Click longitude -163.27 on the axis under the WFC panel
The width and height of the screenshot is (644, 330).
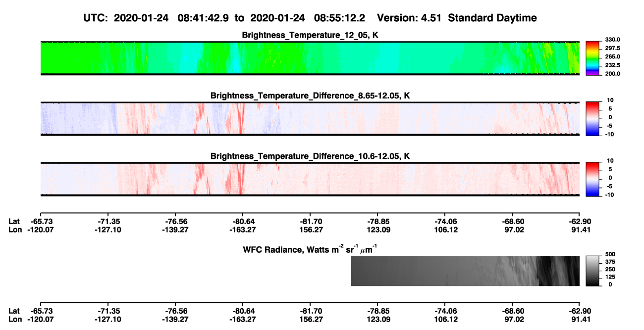243,319
